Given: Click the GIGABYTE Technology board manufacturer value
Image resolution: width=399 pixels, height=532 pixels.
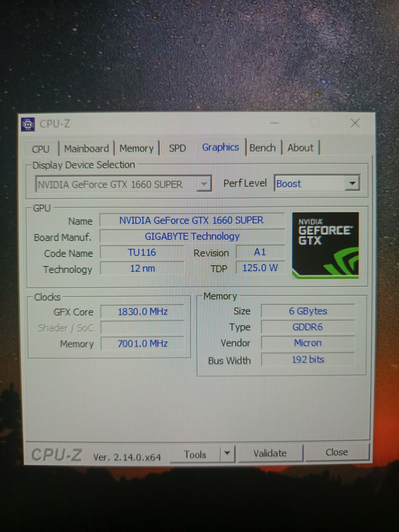Looking at the screenshot, I should click(192, 237).
